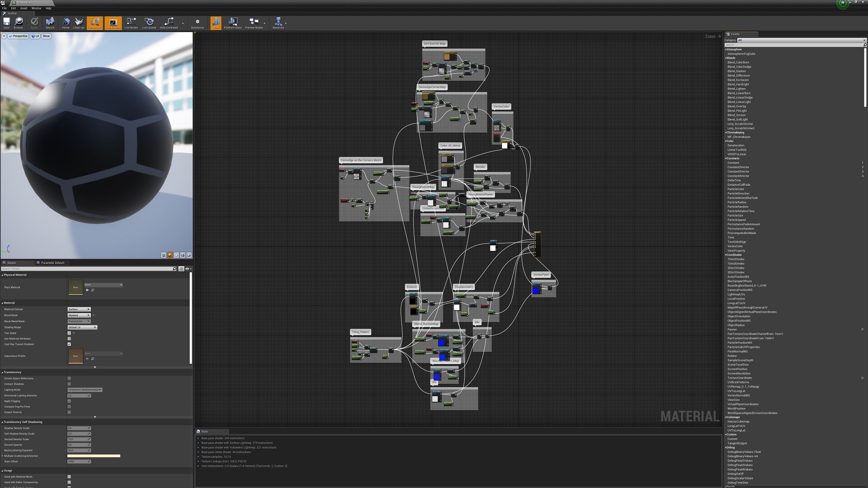Viewport: 868px width, 488px height.
Task: Open the Material Domain dropdown
Action: click(79, 310)
